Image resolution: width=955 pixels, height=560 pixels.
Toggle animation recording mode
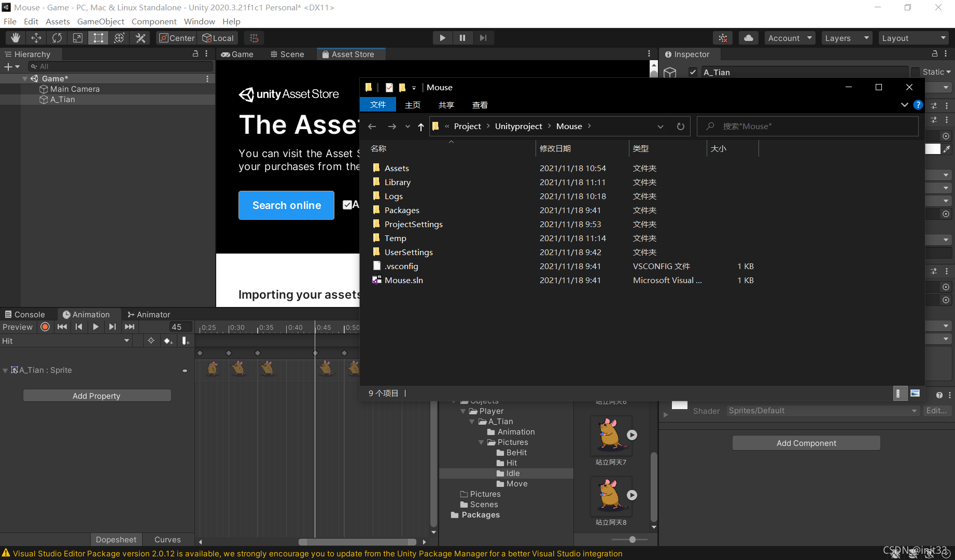(45, 327)
